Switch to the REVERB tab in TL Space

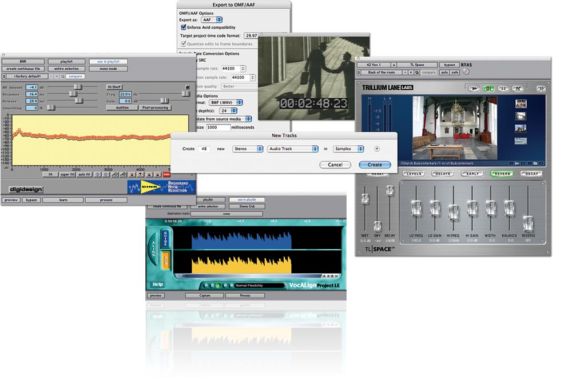pos(502,174)
